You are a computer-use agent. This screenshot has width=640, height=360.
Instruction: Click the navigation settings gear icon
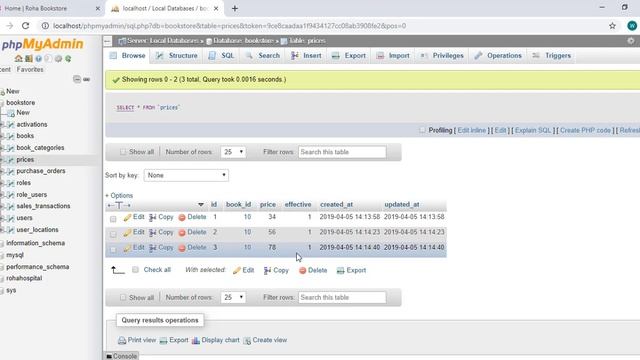point(58,59)
